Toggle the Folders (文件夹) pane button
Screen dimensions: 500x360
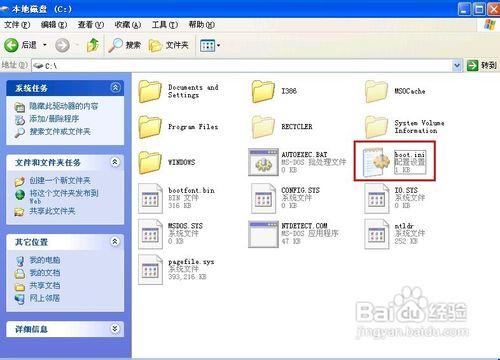169,45
